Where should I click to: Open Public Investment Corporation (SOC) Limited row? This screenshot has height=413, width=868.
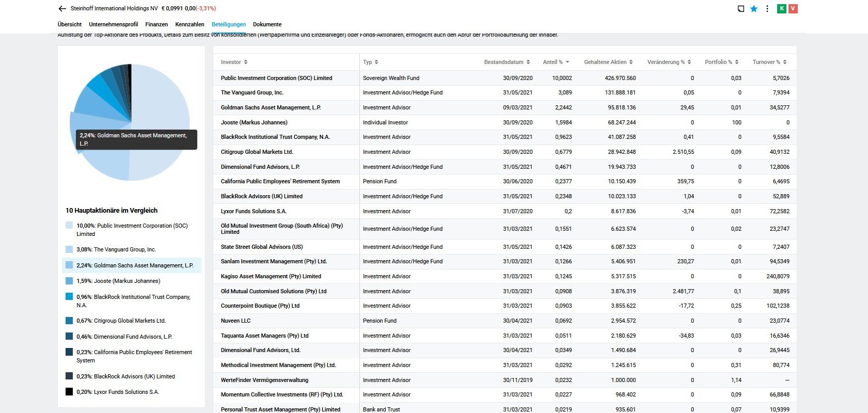click(x=504, y=78)
